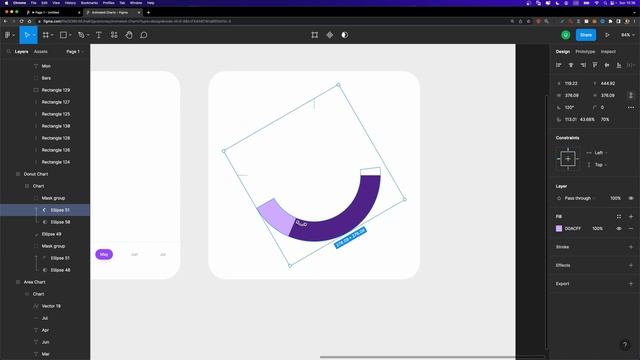Image resolution: width=640 pixels, height=360 pixels.
Task: Select the Comment tool
Action: coord(144,35)
